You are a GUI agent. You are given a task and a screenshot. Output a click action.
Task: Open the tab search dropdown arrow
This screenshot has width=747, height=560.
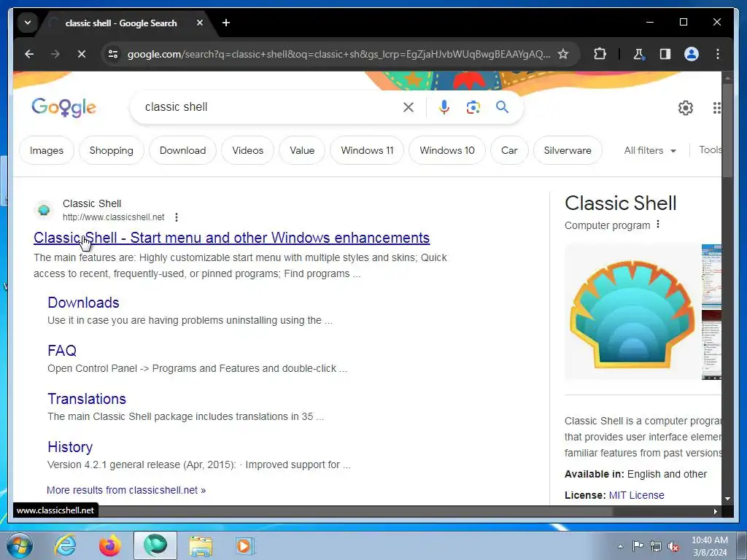click(28, 23)
